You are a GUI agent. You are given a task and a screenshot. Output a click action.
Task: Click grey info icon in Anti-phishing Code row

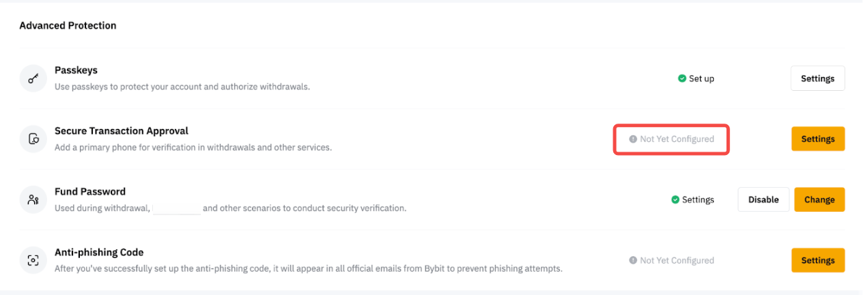(x=633, y=260)
